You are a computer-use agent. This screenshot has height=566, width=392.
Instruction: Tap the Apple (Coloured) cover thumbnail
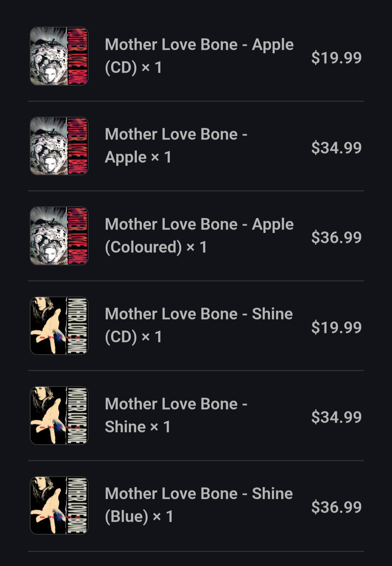tap(59, 236)
